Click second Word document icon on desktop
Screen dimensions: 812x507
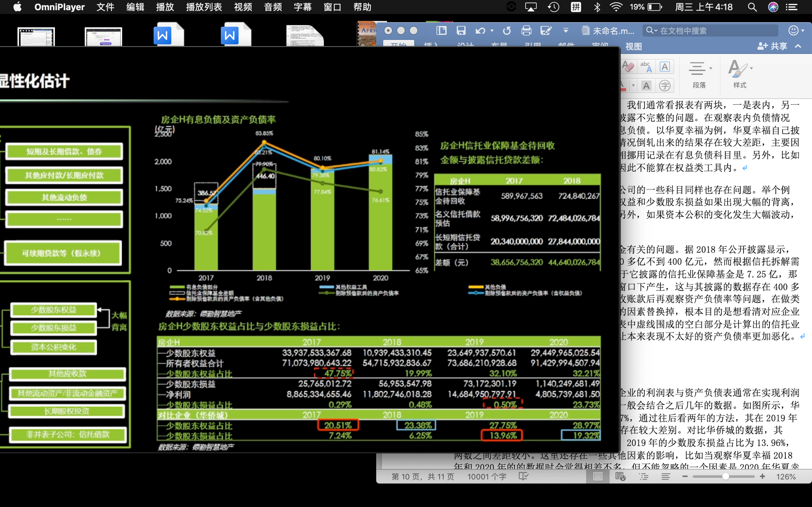[x=236, y=35]
